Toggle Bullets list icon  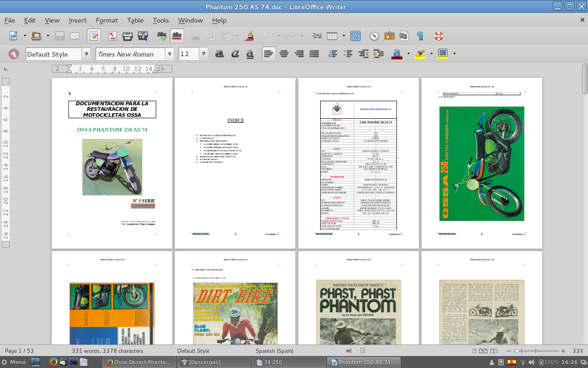tap(348, 54)
